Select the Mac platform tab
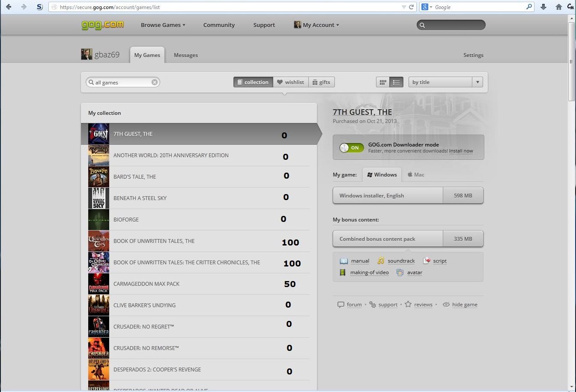Viewport: 576px width, 392px height. pos(416,174)
